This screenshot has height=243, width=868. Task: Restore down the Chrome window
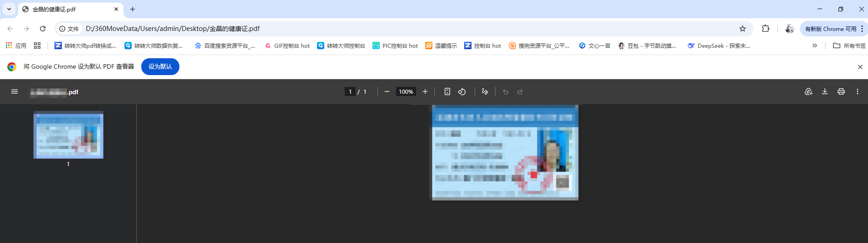(x=841, y=9)
